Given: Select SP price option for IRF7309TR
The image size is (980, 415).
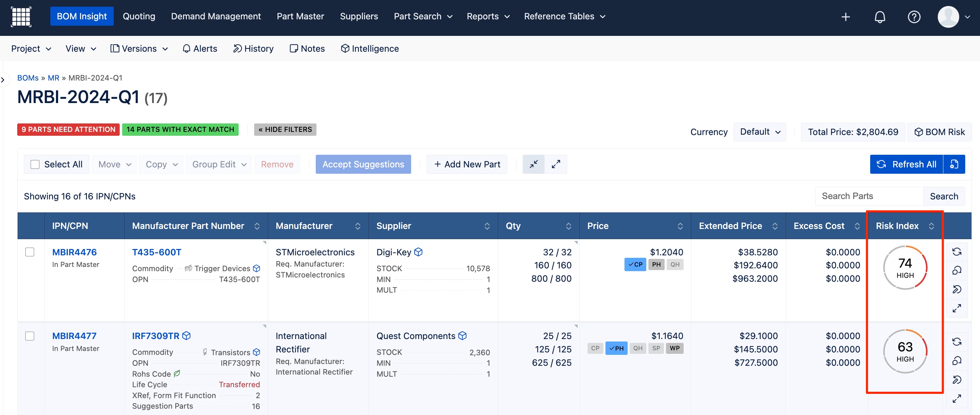Looking at the screenshot, I should [656, 349].
